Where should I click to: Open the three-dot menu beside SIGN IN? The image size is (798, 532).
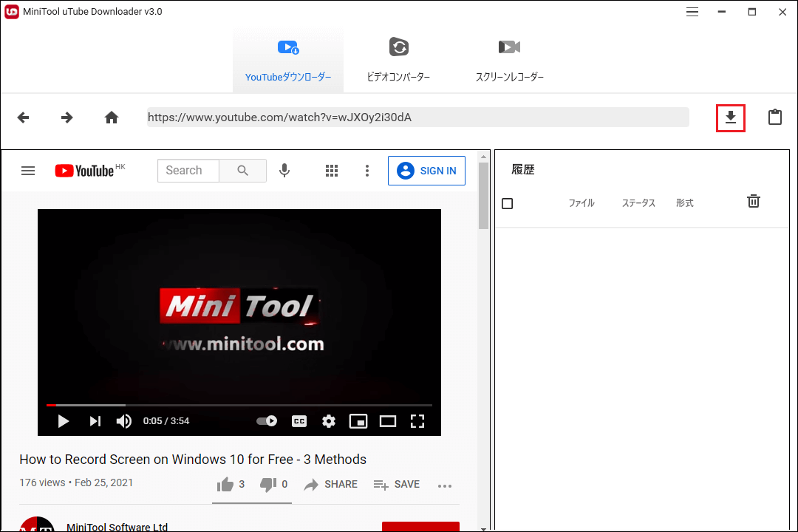[x=367, y=171]
